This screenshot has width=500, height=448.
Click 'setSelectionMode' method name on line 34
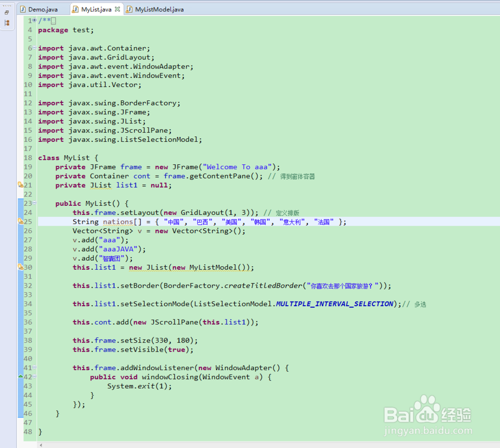click(155, 304)
